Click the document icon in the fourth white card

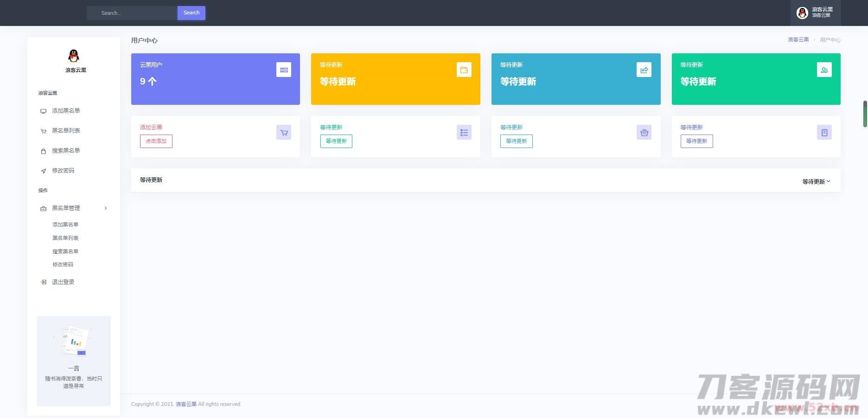pyautogui.click(x=824, y=133)
